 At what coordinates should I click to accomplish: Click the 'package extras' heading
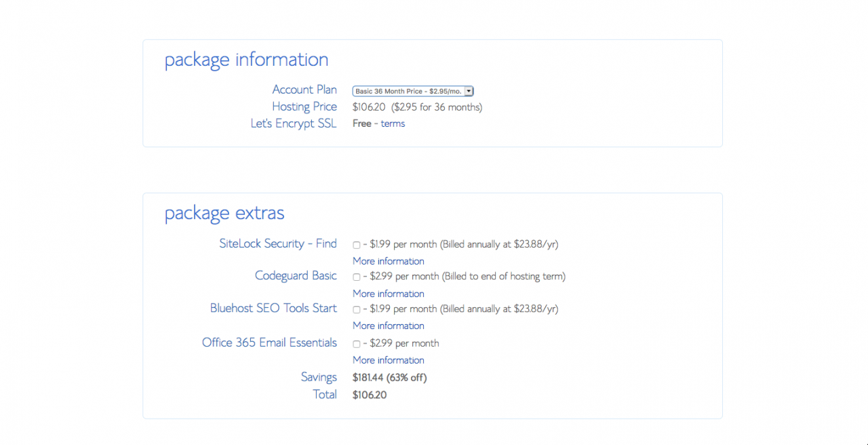(x=224, y=214)
